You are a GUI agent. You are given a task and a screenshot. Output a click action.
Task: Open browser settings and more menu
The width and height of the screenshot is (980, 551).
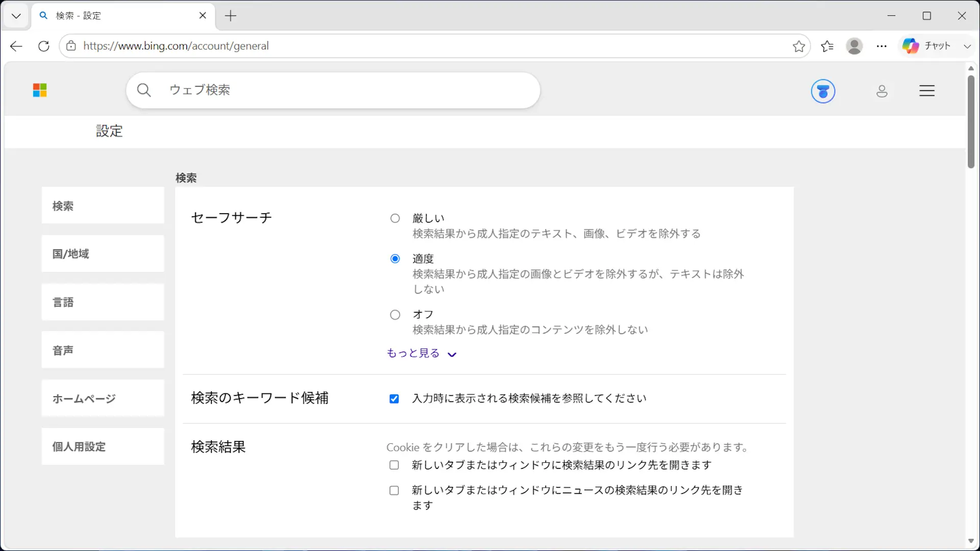click(x=882, y=46)
